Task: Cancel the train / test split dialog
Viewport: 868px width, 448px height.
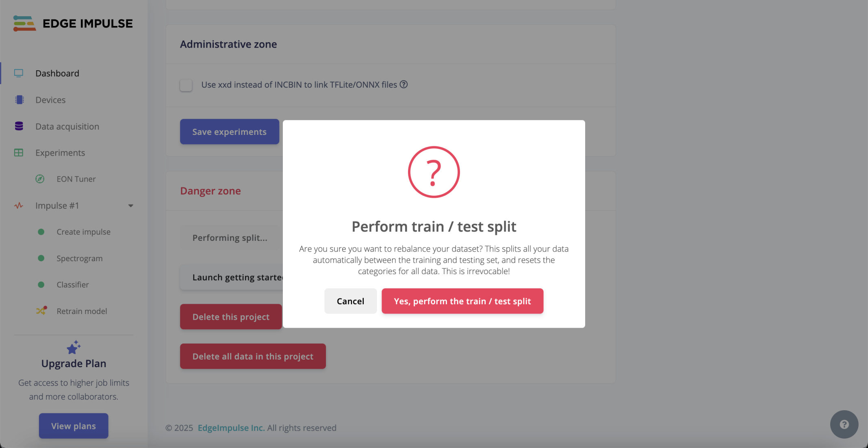Action: pos(350,301)
